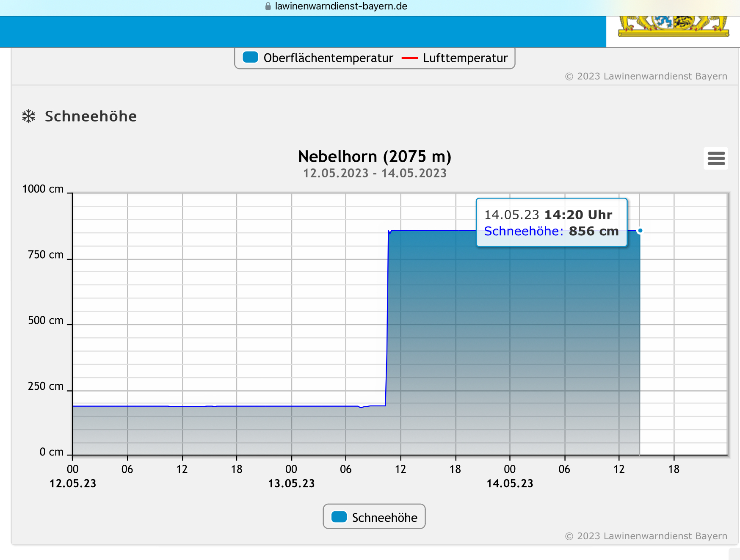Click the 13.05.23 date axis label
The height and width of the screenshot is (560, 740).
point(291,483)
